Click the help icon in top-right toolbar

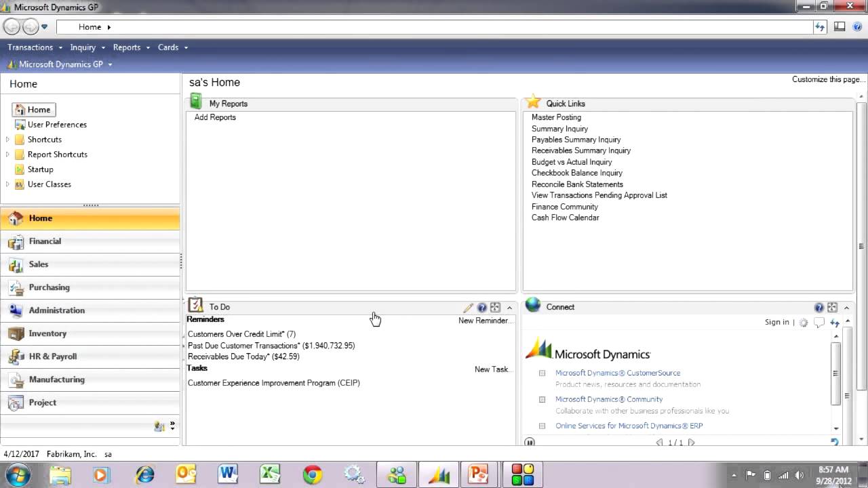(x=857, y=27)
